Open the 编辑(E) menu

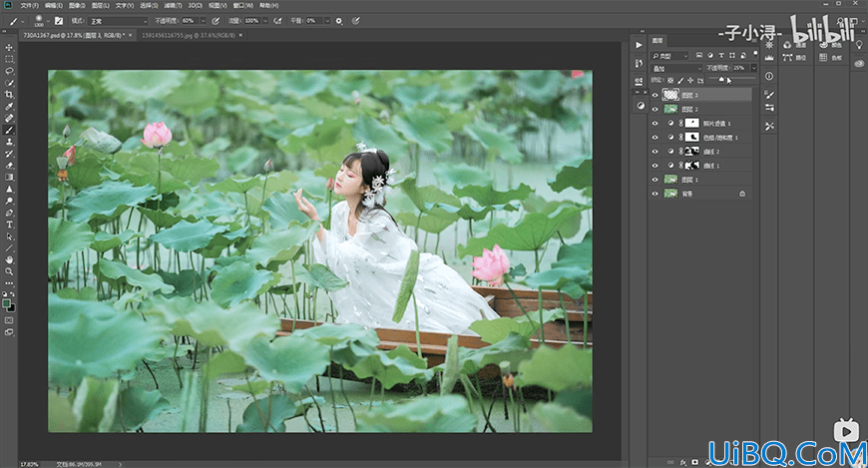pyautogui.click(x=53, y=6)
